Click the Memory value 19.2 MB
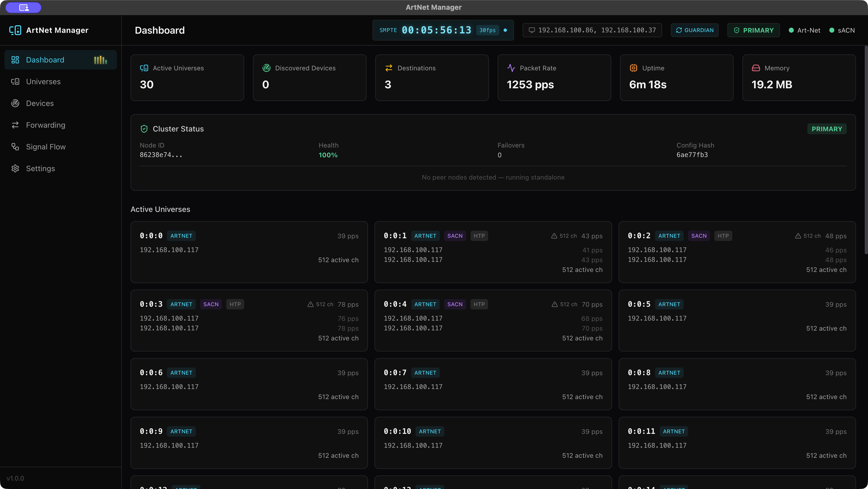Image resolution: width=868 pixels, height=489 pixels. pos(772,84)
